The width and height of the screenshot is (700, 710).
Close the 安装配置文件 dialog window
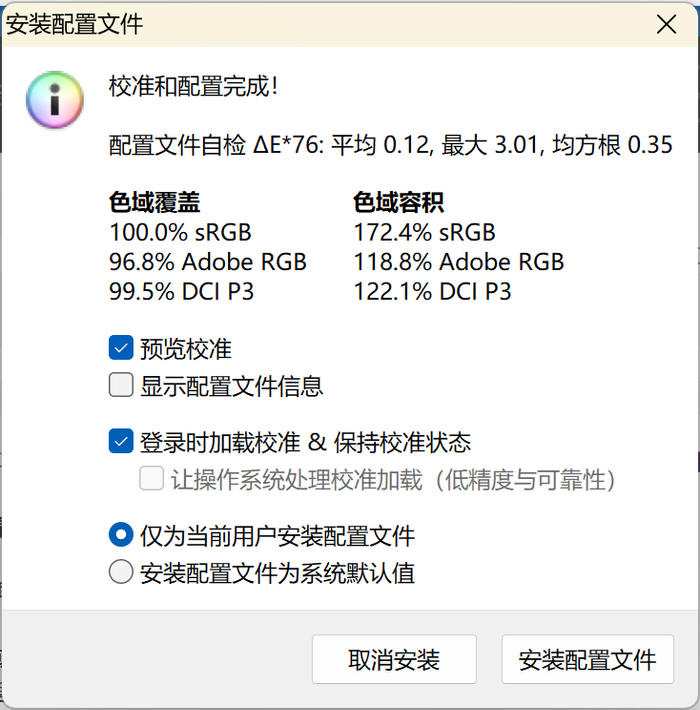tap(665, 25)
